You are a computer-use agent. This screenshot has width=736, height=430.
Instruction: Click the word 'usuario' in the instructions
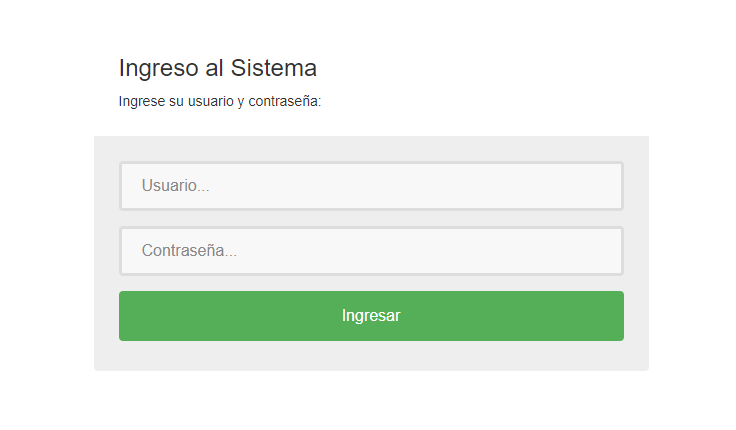(211, 101)
